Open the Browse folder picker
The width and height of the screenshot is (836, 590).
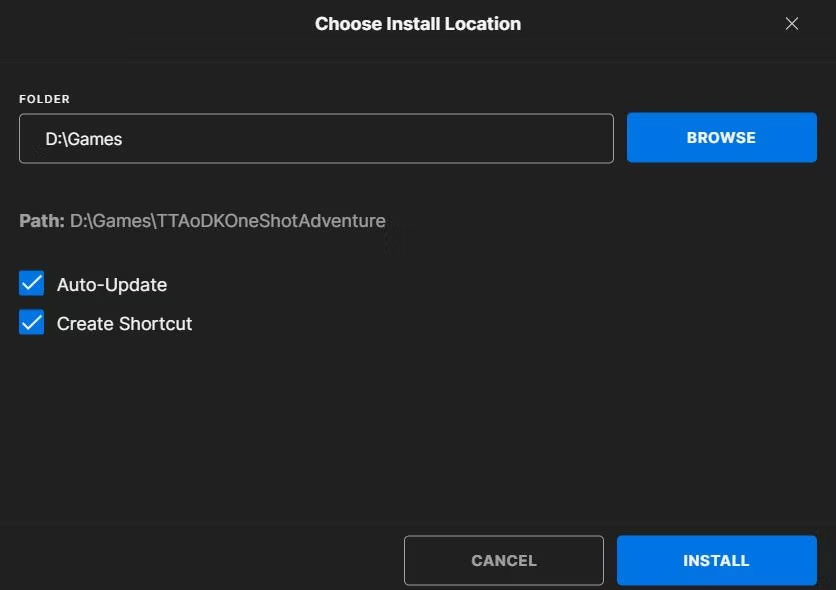click(721, 138)
